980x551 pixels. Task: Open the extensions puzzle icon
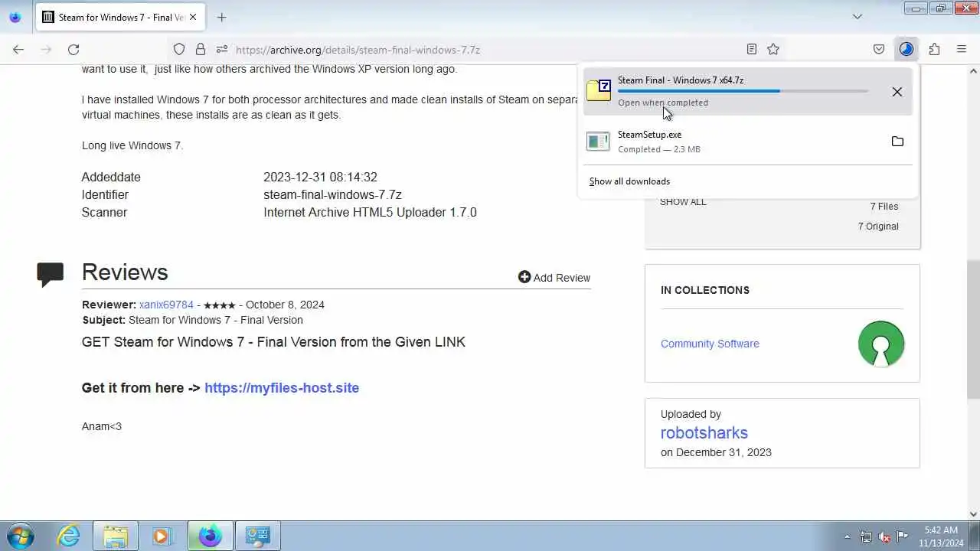click(x=934, y=49)
